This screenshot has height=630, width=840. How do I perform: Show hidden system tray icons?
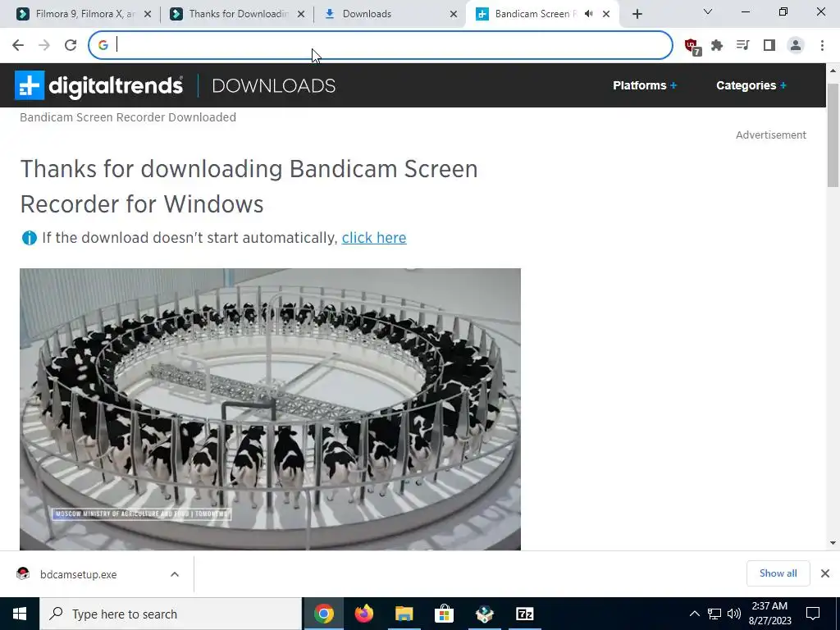pos(694,614)
